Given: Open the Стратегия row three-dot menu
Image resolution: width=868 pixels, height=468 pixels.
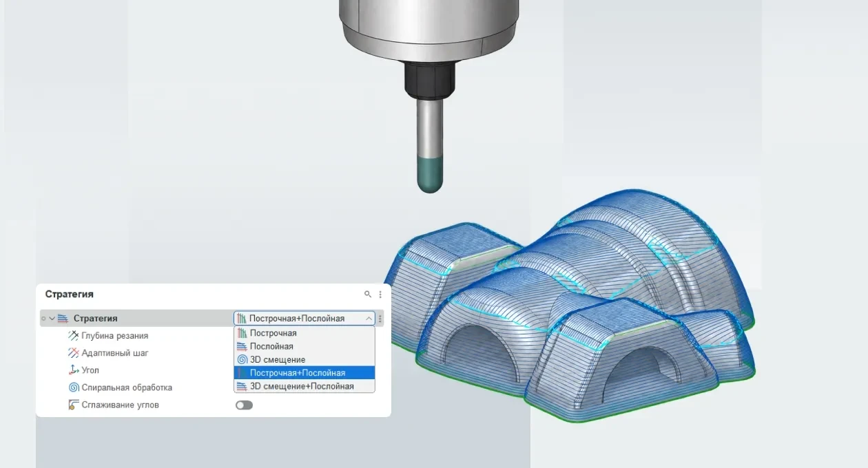Looking at the screenshot, I should click(x=380, y=319).
